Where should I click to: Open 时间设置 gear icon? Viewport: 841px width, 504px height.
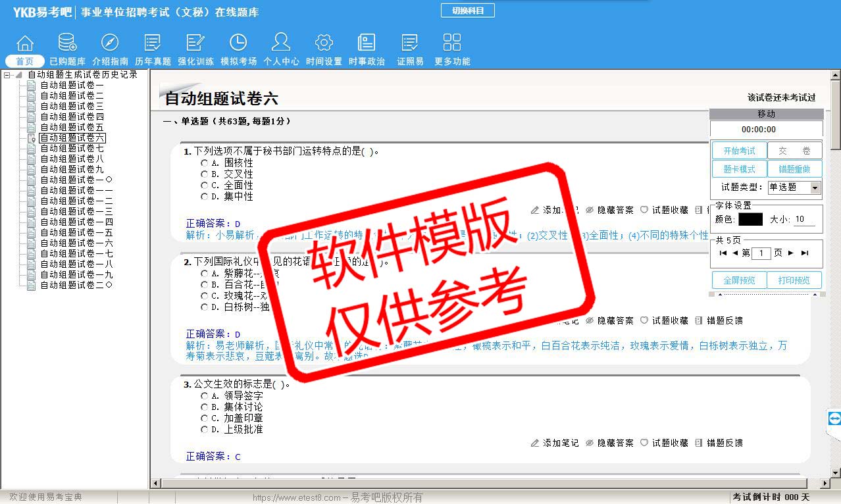click(324, 43)
